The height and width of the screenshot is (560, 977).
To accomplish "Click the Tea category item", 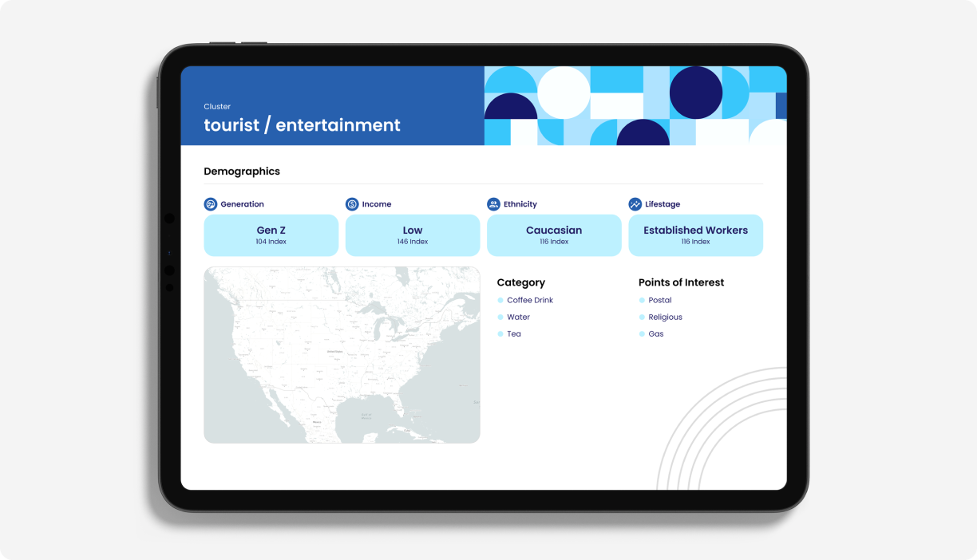I will point(509,333).
